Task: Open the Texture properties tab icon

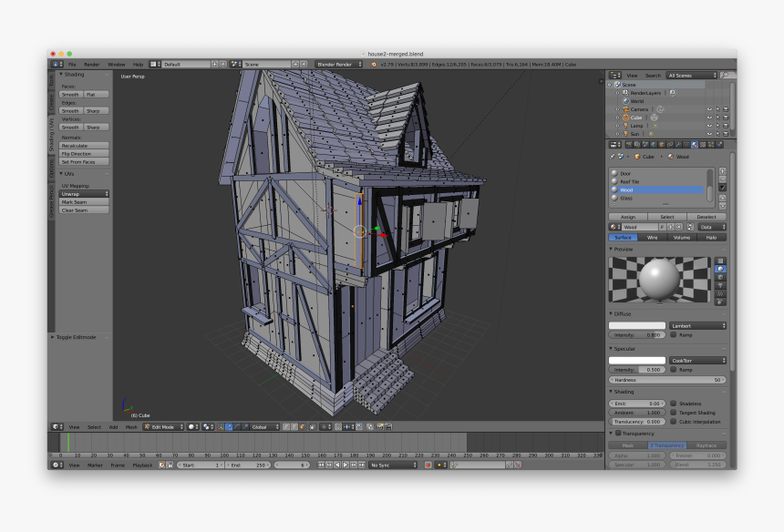Action: click(701, 144)
